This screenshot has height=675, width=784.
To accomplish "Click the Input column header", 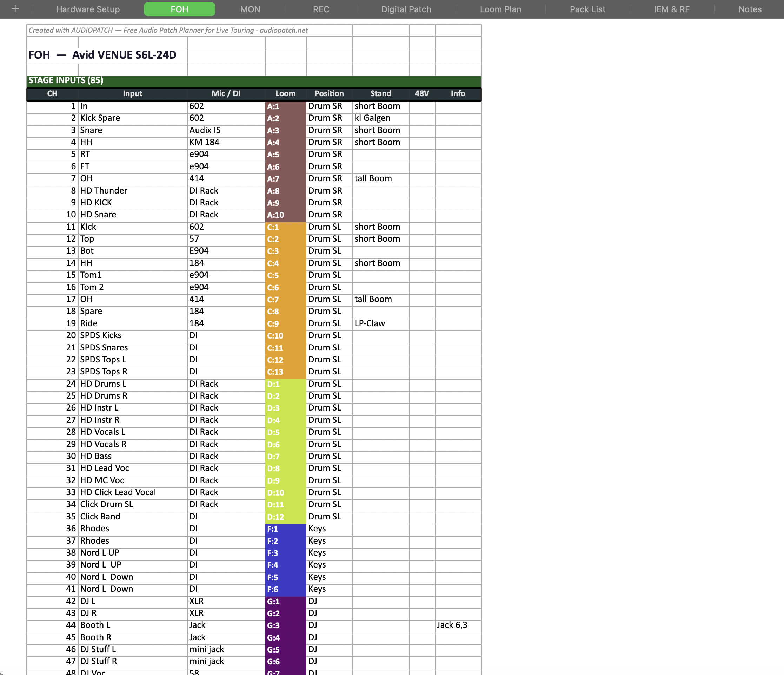I will click(x=132, y=94).
